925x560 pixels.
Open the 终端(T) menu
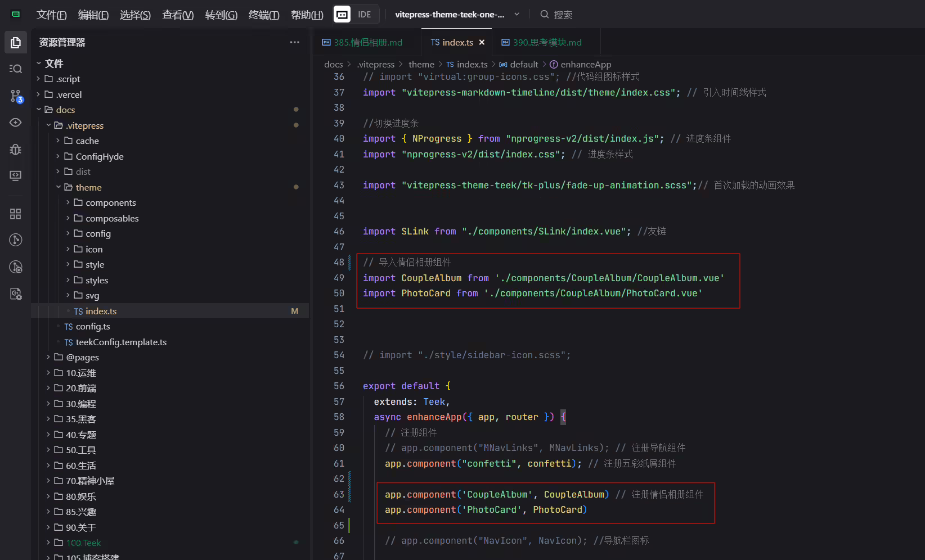264,15
